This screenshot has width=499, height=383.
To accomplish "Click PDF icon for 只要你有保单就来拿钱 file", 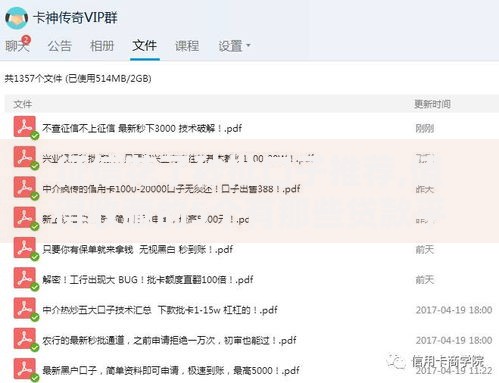I will tap(25, 248).
